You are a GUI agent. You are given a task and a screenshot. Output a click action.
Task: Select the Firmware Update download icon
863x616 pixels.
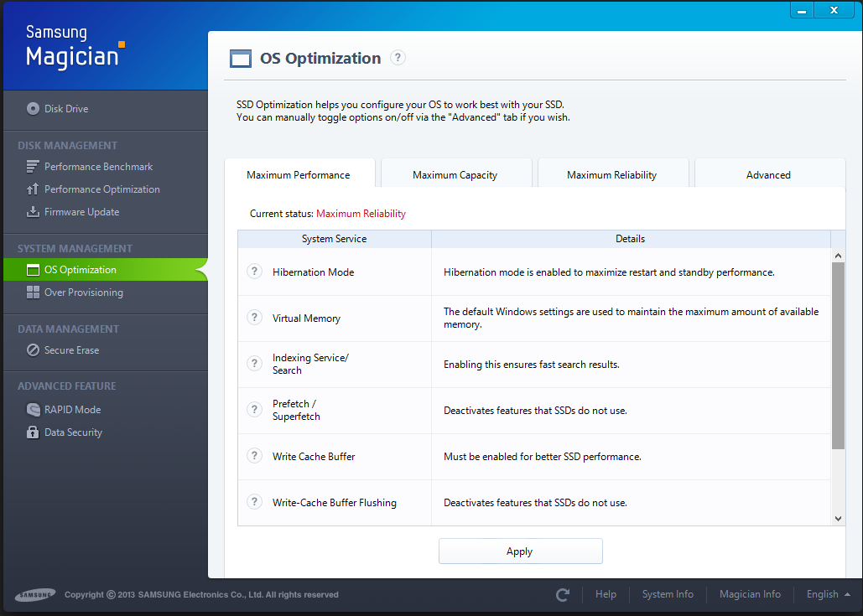click(33, 212)
